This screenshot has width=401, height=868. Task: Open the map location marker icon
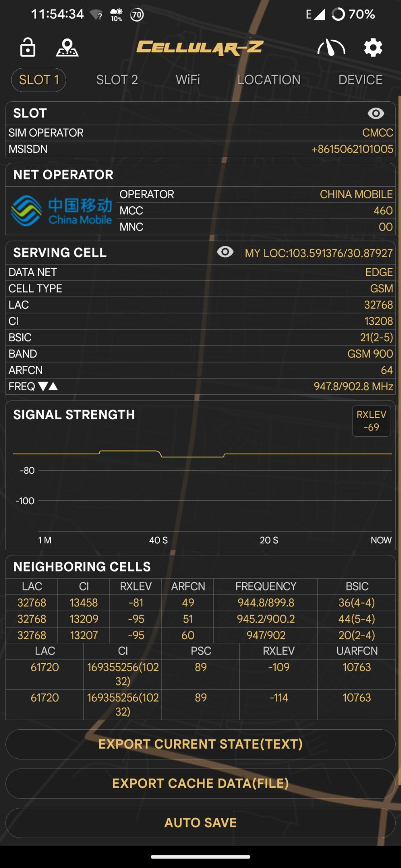tap(67, 47)
